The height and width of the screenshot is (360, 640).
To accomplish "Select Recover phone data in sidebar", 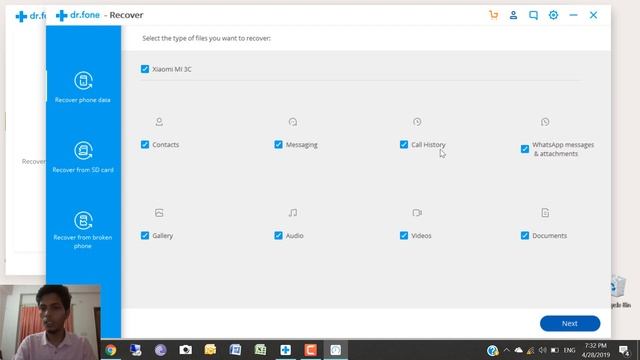I will click(x=83, y=87).
